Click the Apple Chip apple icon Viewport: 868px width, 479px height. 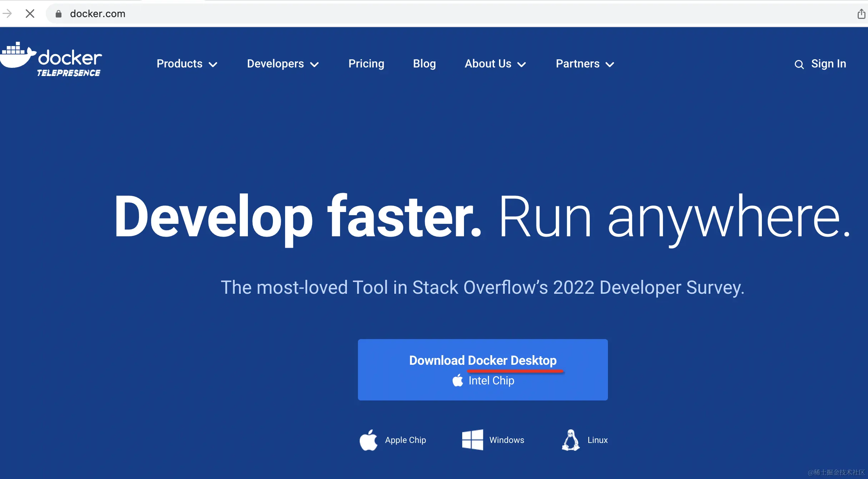368,440
